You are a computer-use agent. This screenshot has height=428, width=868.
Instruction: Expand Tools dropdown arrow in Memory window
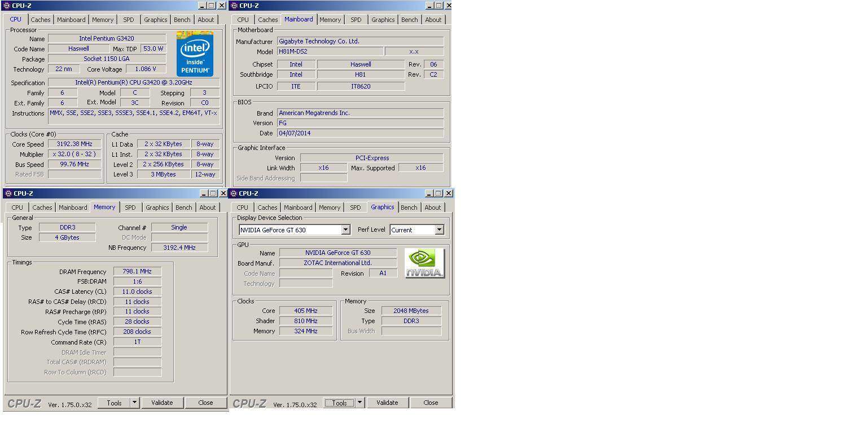tap(134, 403)
